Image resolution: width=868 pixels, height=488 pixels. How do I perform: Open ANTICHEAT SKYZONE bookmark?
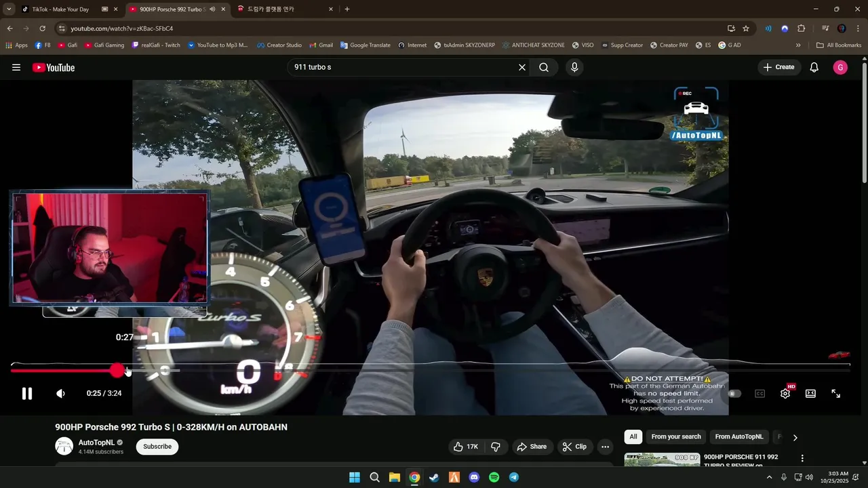(x=533, y=45)
